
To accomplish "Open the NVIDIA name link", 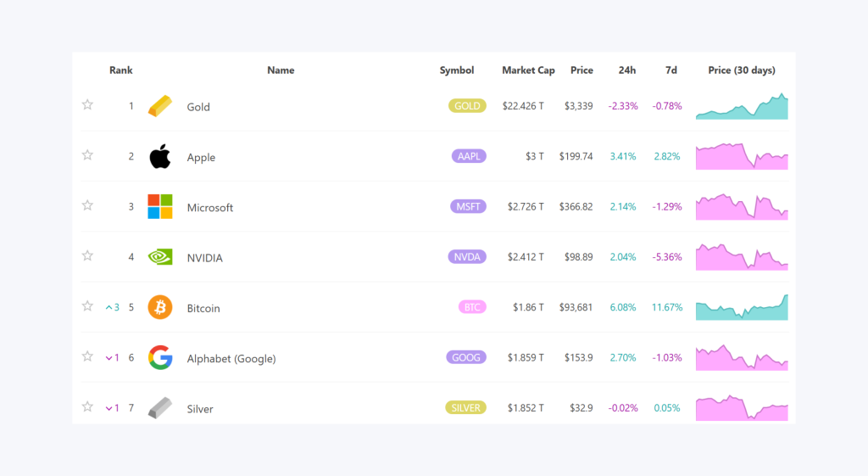I will [x=205, y=258].
